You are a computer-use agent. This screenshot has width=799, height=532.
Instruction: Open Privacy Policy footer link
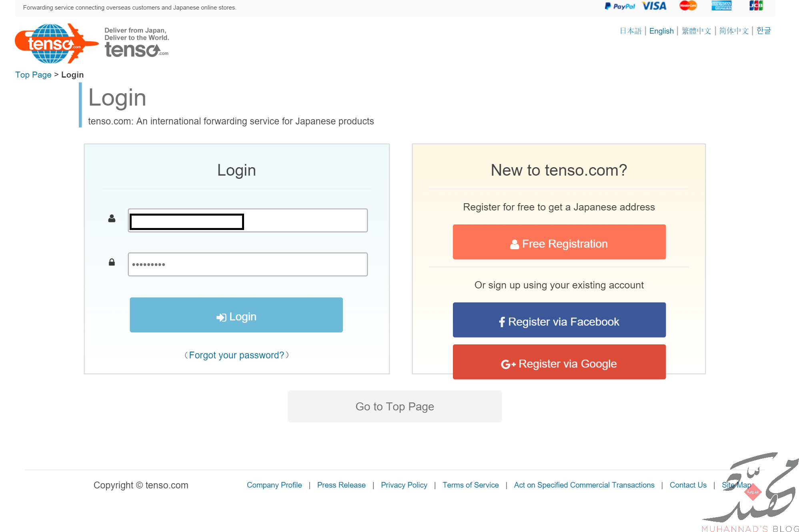(x=404, y=485)
